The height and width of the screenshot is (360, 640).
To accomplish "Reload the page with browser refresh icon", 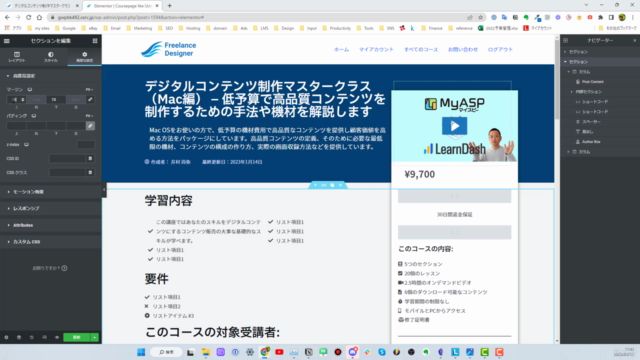I will coord(29,18).
